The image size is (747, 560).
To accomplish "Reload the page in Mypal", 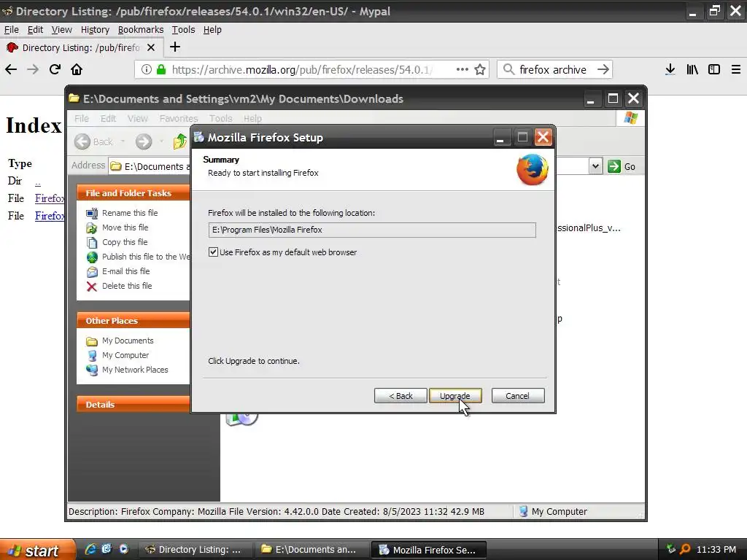I will (55, 69).
